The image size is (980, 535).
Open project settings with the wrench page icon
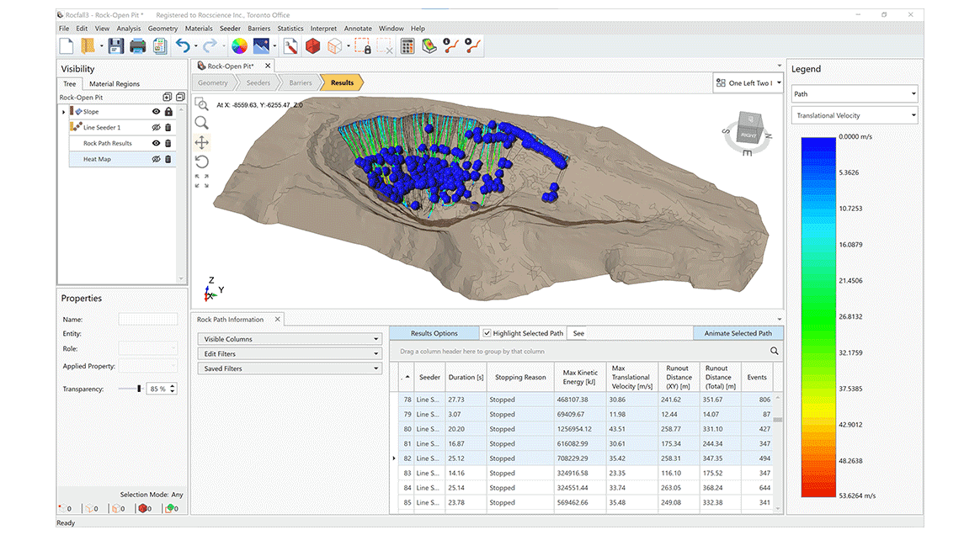290,46
